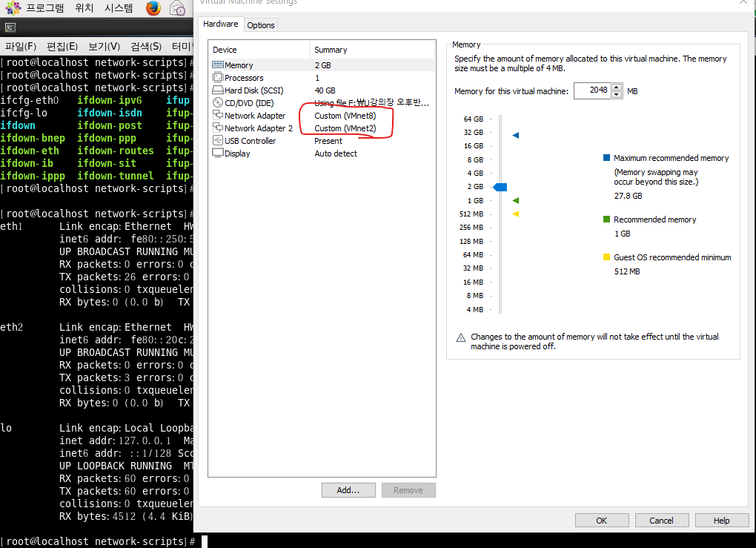Click the Remove button

(408, 490)
